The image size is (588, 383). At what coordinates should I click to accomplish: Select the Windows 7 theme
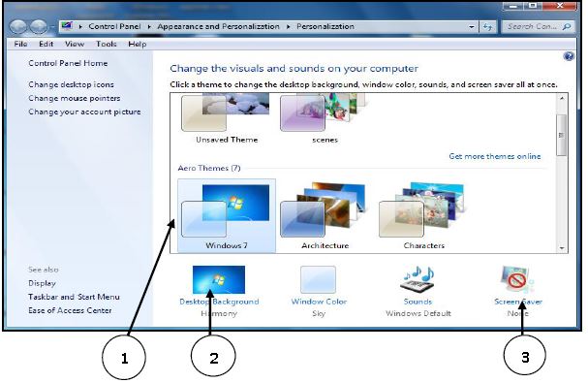[227, 216]
